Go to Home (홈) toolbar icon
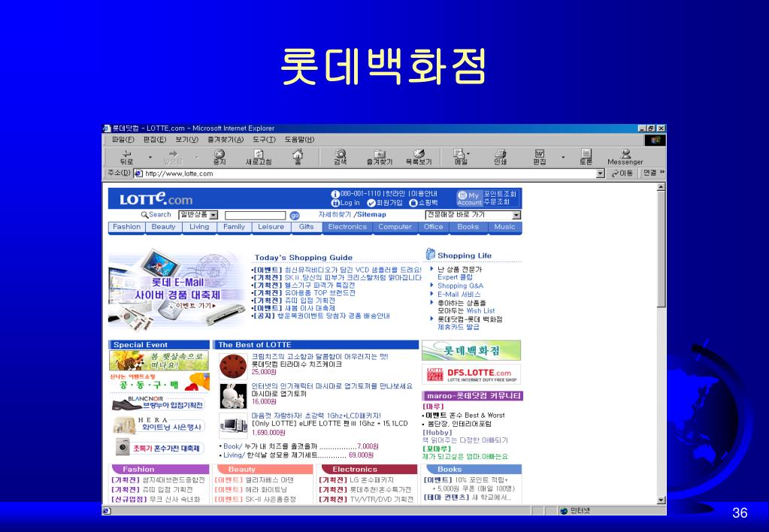Image resolution: width=769 pixels, height=532 pixels. click(x=298, y=157)
